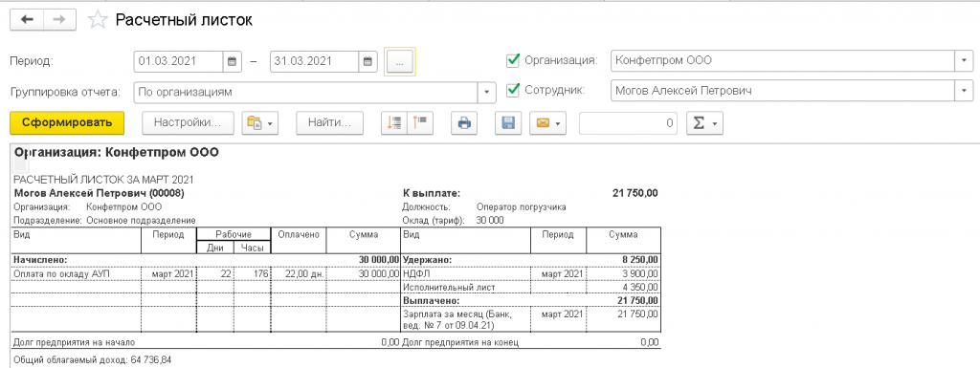Click the start date field 01.03.2021
Viewport: 980px width, 368px height.
click(x=179, y=62)
